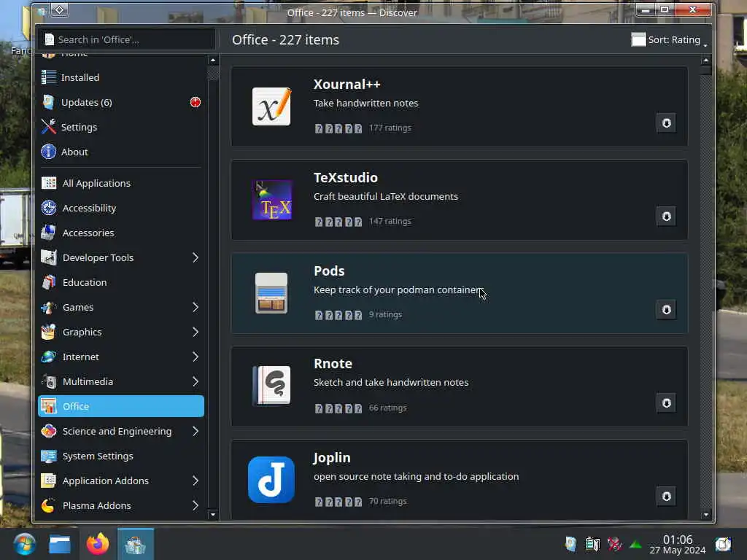Image resolution: width=747 pixels, height=560 pixels.
Task: Install Xournal++ using its download button
Action: click(666, 123)
